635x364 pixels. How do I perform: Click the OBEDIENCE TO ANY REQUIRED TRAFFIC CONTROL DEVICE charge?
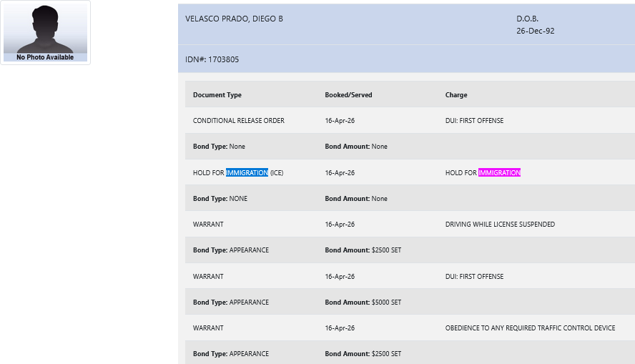coord(530,328)
